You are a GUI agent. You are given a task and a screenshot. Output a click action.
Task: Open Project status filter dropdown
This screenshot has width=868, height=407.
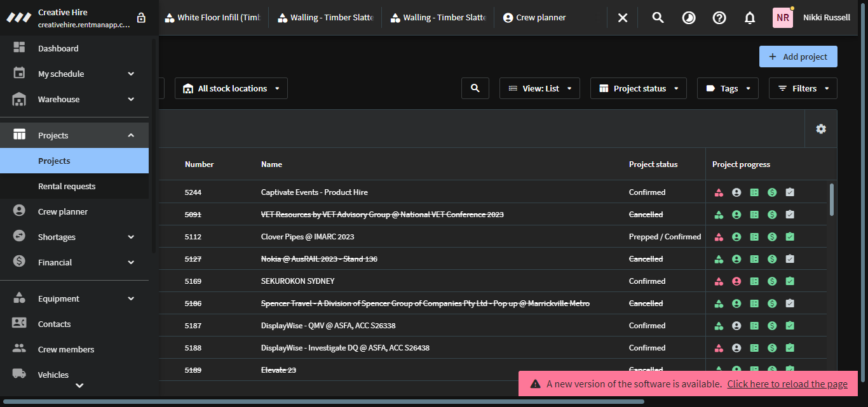(x=639, y=88)
